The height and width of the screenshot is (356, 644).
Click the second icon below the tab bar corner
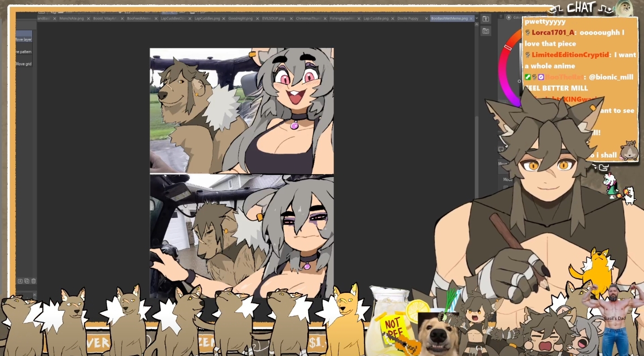point(486,31)
